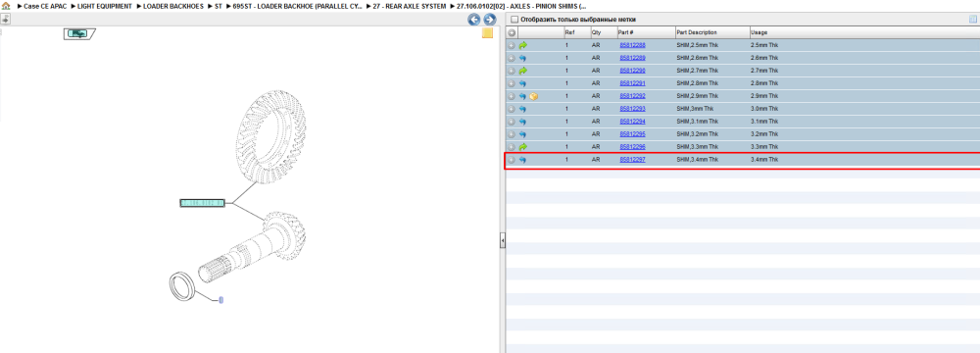Expand row details for part 85812294

point(512,122)
